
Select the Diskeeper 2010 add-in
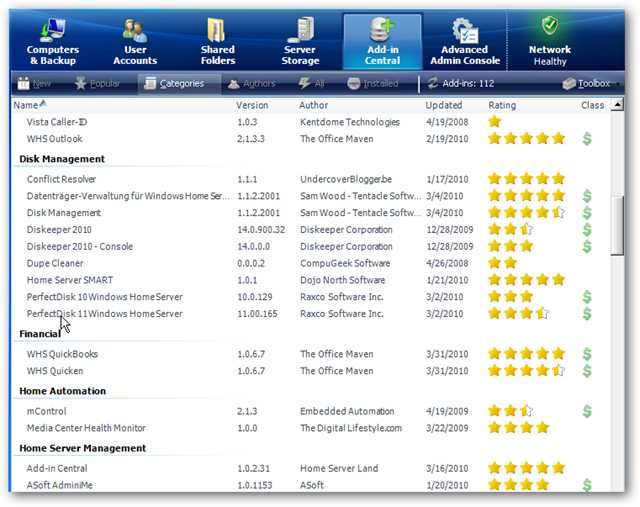59,229
